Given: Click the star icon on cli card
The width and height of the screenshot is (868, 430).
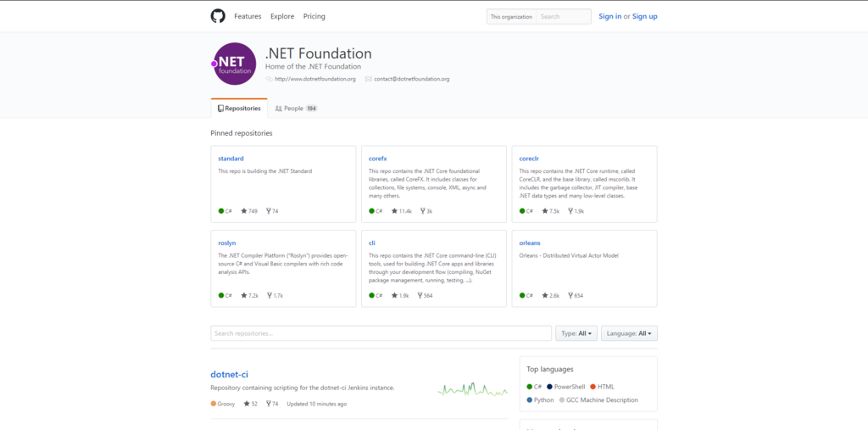Looking at the screenshot, I should (395, 295).
